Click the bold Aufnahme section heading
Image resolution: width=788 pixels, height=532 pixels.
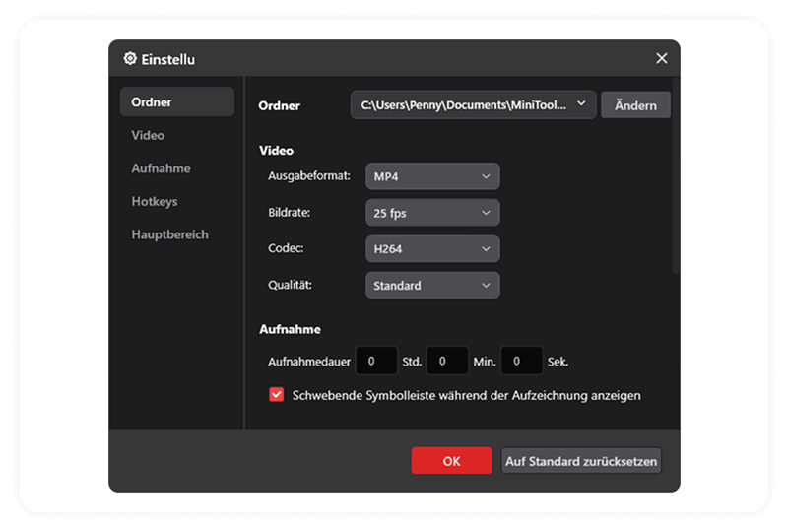tap(290, 329)
